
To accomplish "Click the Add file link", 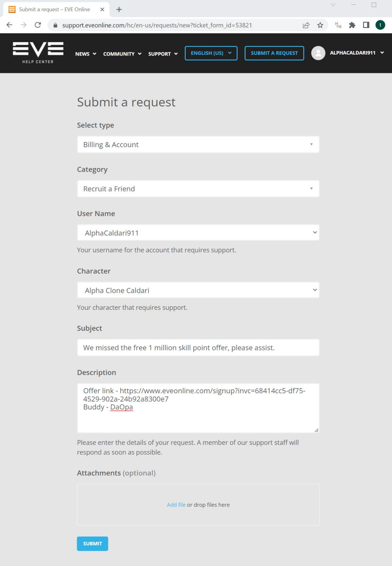I will coord(176,505).
